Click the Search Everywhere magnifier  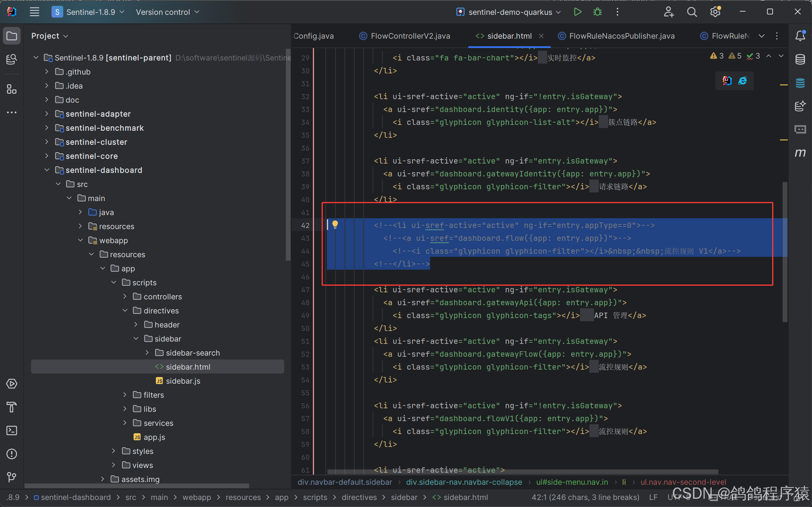pyautogui.click(x=692, y=12)
